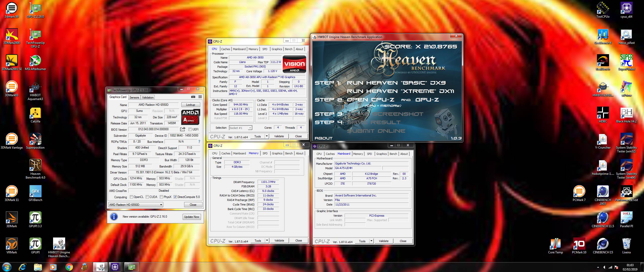644x272 pixels.
Task: Open GFXBench desktop icon
Action: point(35,193)
